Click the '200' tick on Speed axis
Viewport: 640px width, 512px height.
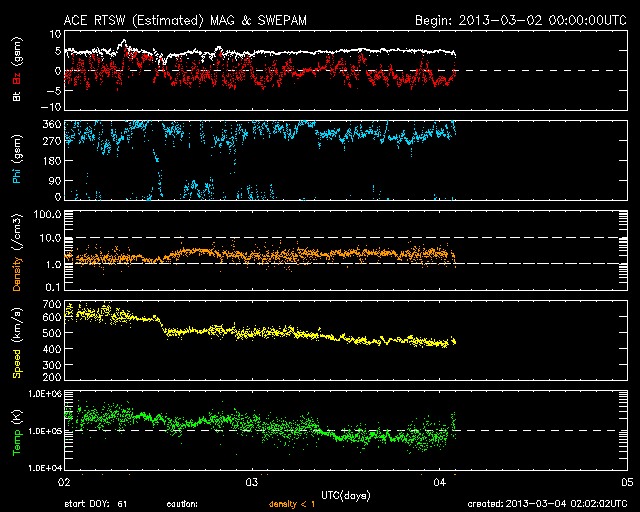51,376
